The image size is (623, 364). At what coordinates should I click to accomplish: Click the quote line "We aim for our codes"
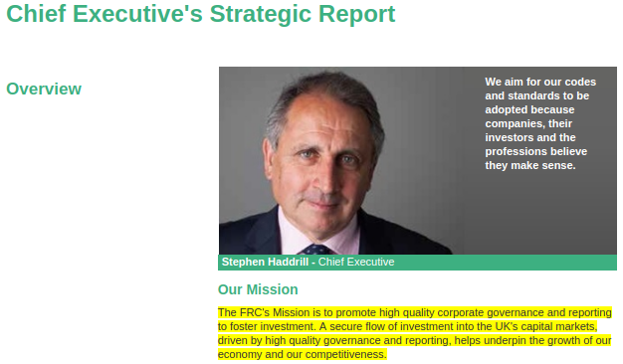540,82
